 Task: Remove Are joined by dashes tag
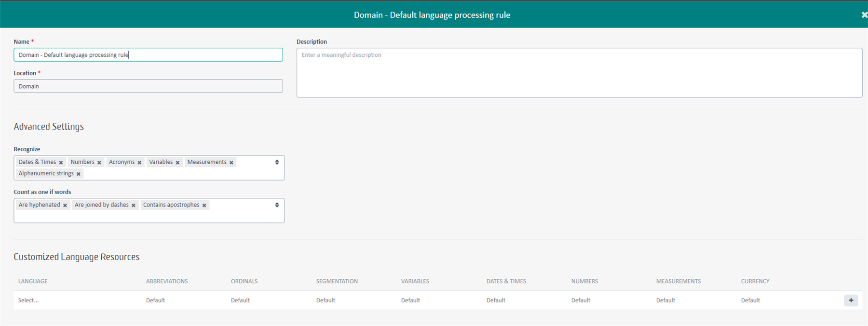(134, 206)
